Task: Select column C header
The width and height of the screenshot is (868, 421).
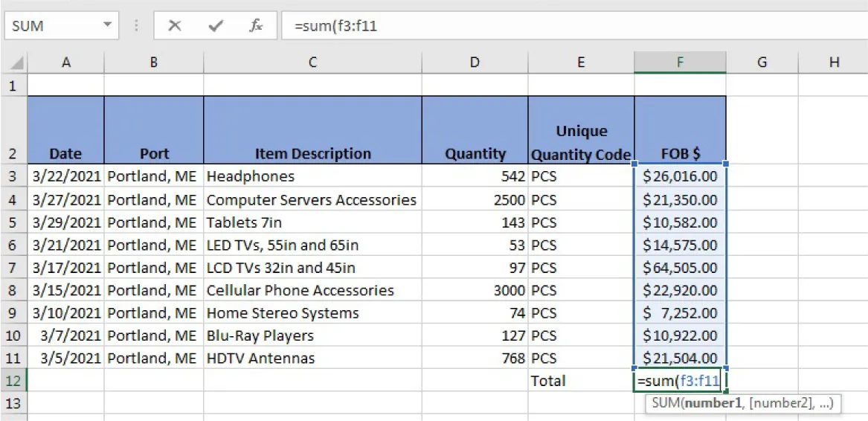Action: [312, 63]
